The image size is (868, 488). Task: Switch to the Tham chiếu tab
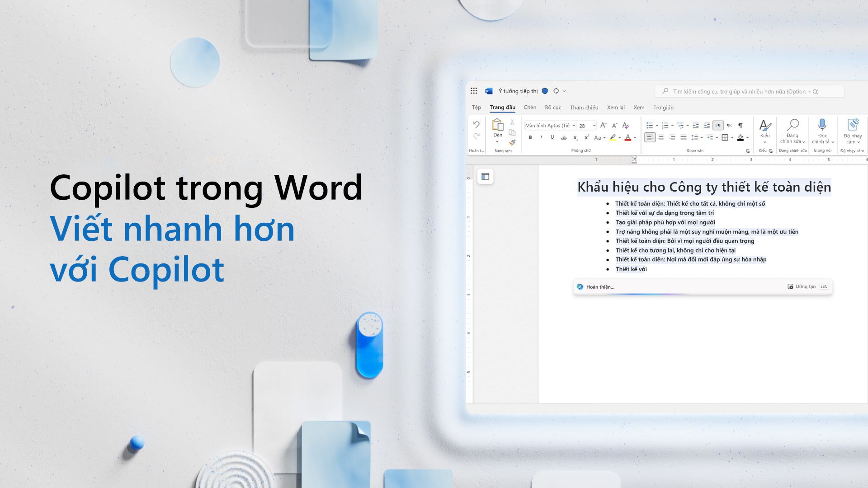[584, 108]
